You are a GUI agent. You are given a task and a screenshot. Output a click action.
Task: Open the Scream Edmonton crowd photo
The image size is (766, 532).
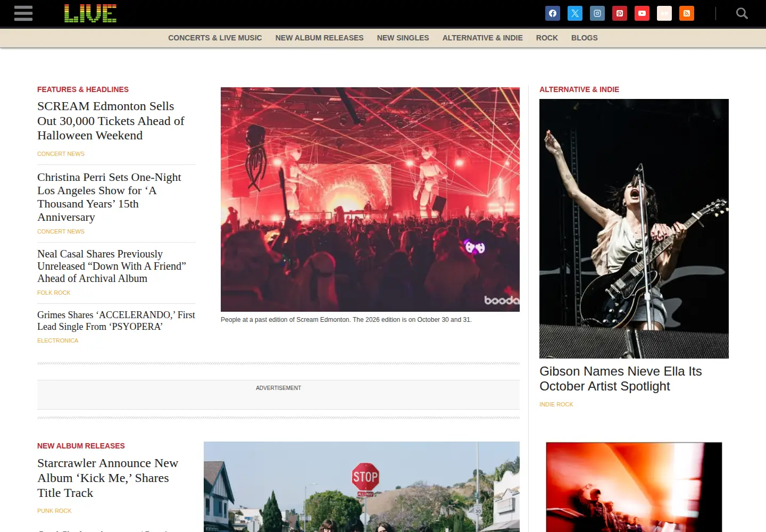pos(370,199)
